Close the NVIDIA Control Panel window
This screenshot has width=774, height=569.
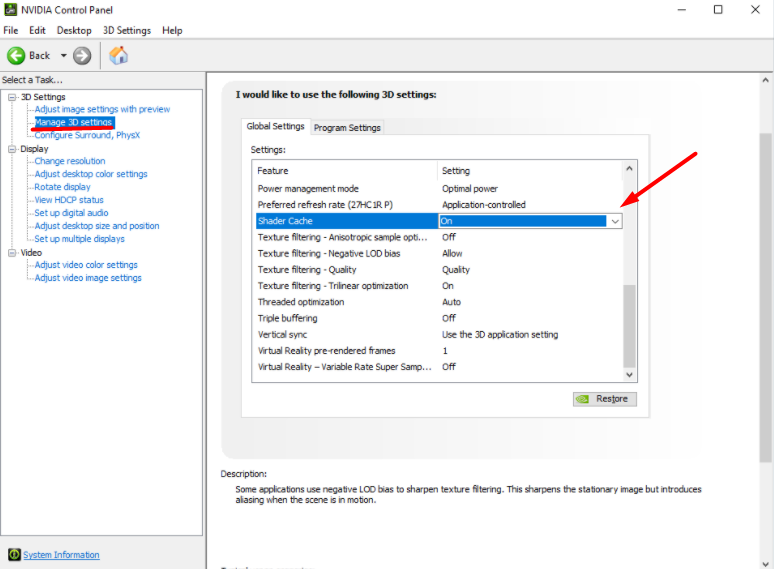coord(755,9)
